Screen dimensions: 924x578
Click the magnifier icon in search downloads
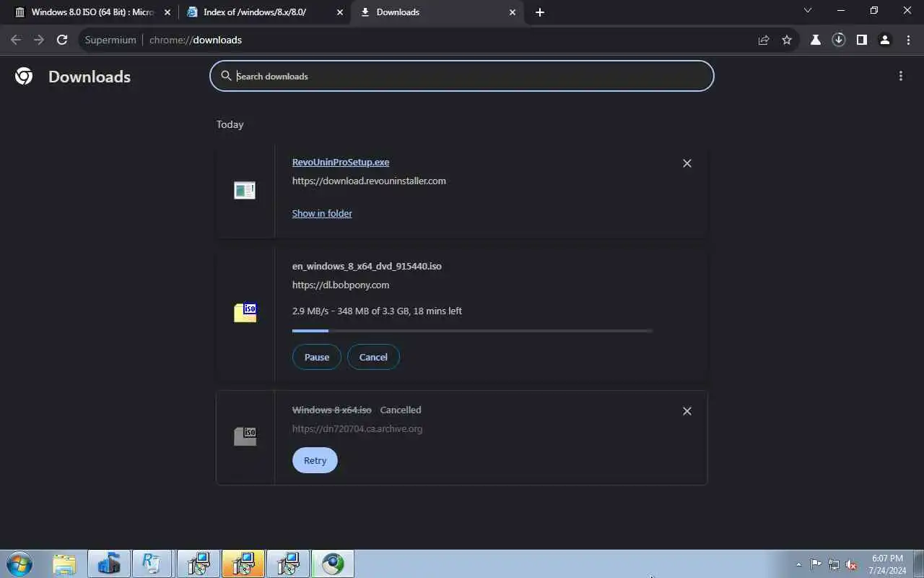click(226, 76)
